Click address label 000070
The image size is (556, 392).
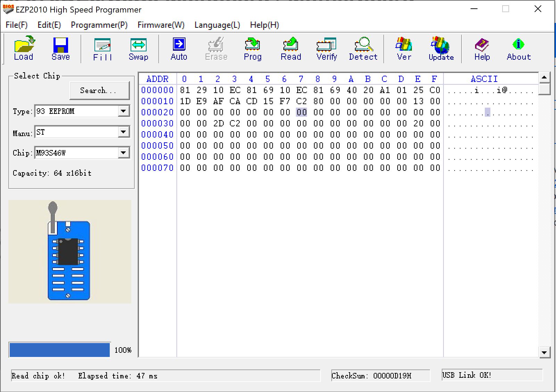click(157, 168)
